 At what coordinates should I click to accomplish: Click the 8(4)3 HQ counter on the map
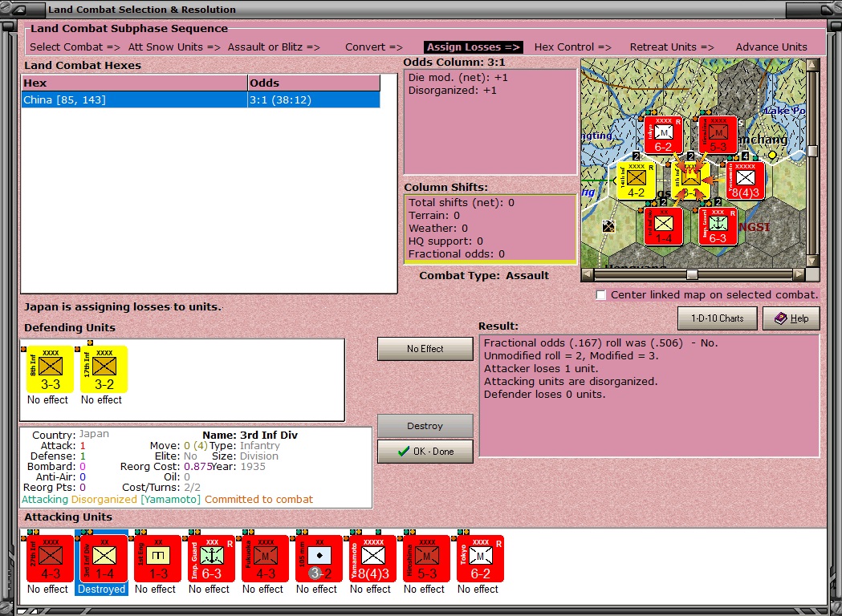pyautogui.click(x=746, y=180)
